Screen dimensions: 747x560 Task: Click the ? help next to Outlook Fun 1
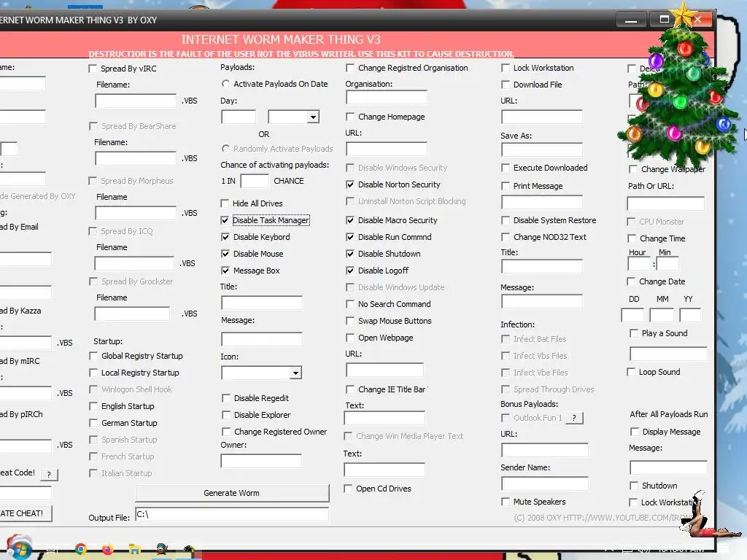tap(575, 418)
